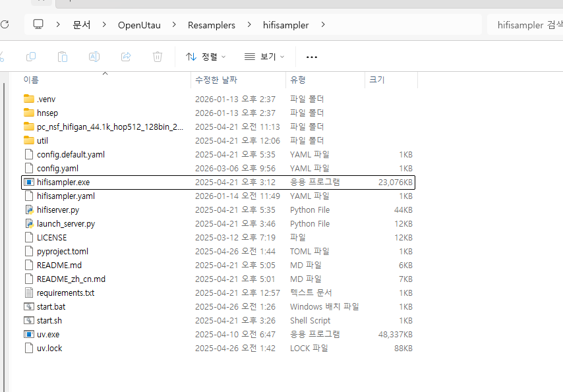
Task: Click the requirements.txt text file icon
Action: tap(29, 293)
